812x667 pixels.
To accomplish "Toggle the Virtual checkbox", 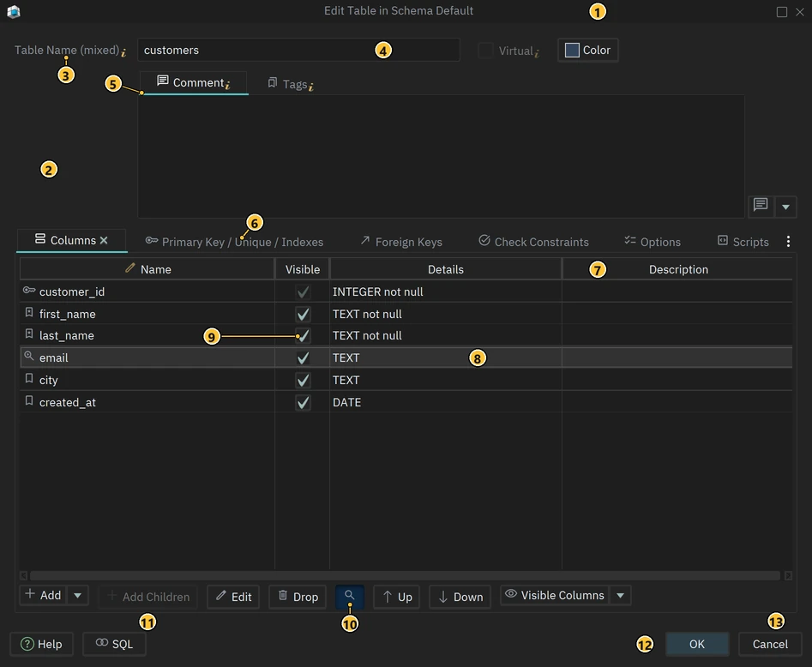I will (x=485, y=51).
